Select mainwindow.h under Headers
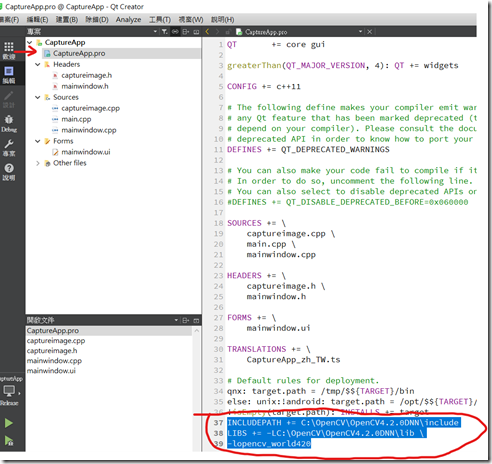Image resolution: width=492 pixels, height=464 pixels. click(85, 86)
